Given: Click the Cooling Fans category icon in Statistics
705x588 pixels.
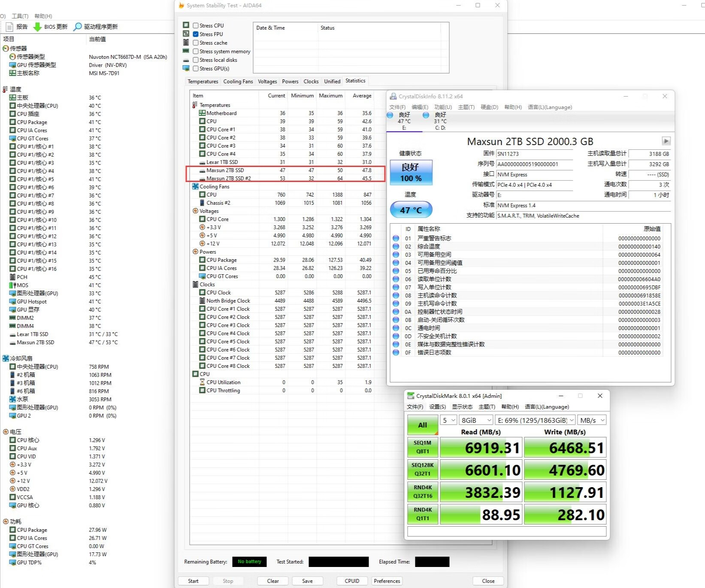Looking at the screenshot, I should [195, 186].
